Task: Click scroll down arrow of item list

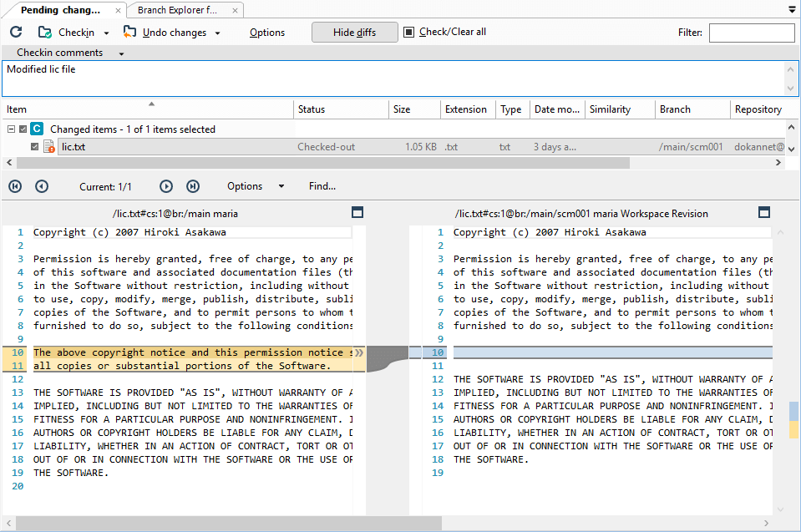Action: click(791, 149)
